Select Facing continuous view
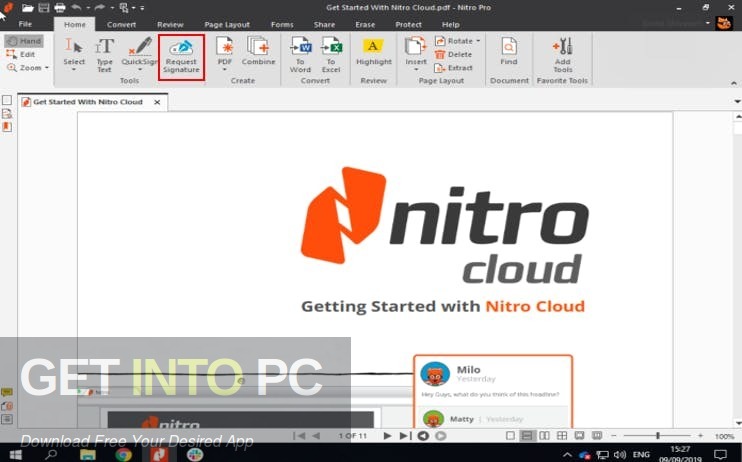 click(x=562, y=435)
